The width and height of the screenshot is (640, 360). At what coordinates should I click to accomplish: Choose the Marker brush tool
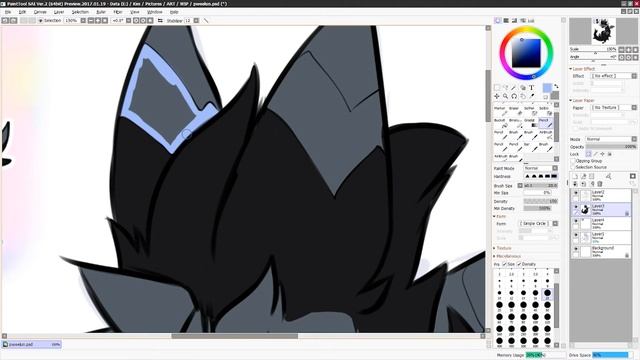[500, 111]
